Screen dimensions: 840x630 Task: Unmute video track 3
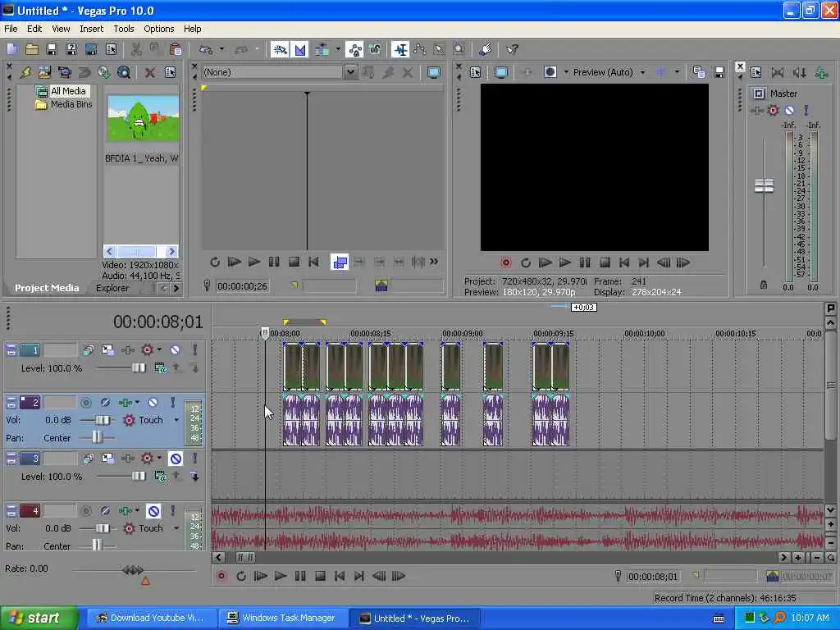(x=176, y=458)
